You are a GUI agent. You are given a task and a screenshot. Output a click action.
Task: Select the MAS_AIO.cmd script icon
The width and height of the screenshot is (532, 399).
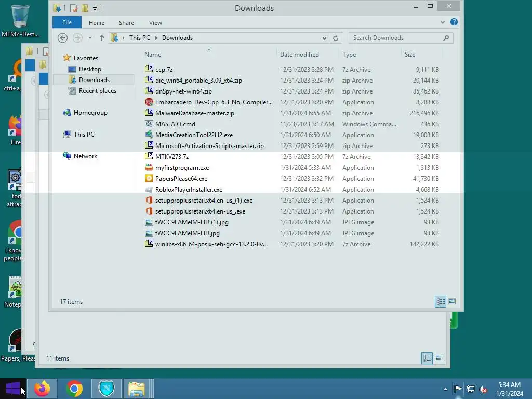click(x=149, y=124)
